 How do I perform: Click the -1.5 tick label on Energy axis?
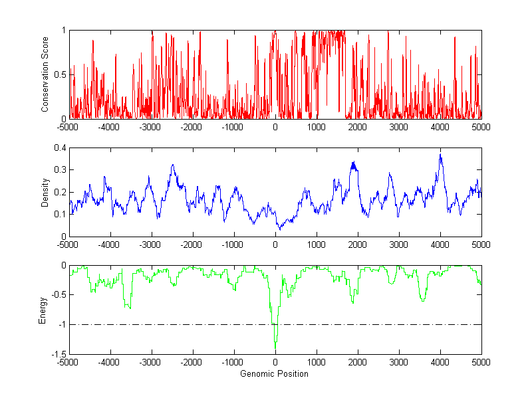tap(57, 354)
